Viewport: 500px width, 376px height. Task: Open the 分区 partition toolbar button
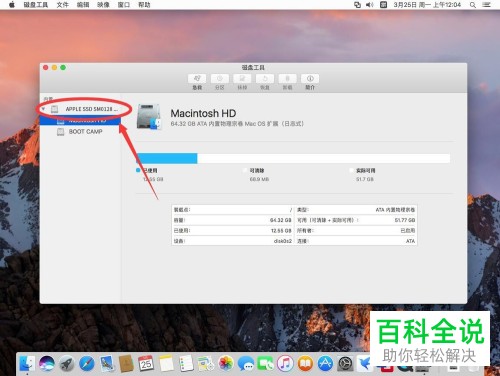(x=220, y=79)
